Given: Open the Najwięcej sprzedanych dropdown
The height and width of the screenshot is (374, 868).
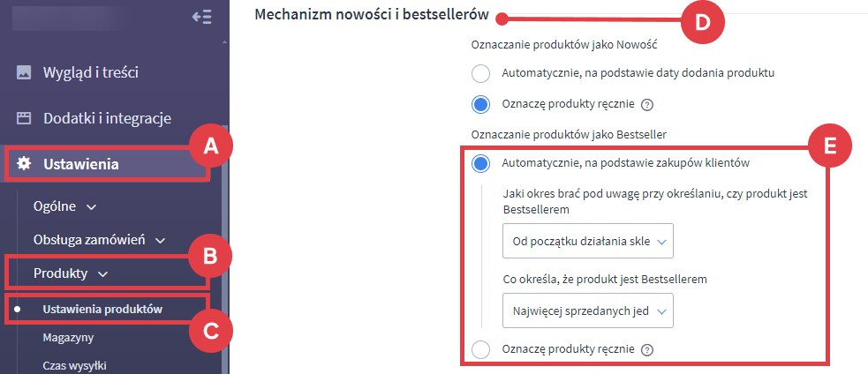Looking at the screenshot, I should point(586,310).
